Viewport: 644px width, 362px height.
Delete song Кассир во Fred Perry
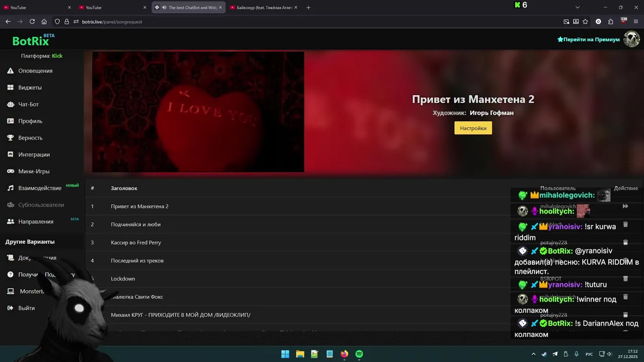tap(625, 242)
